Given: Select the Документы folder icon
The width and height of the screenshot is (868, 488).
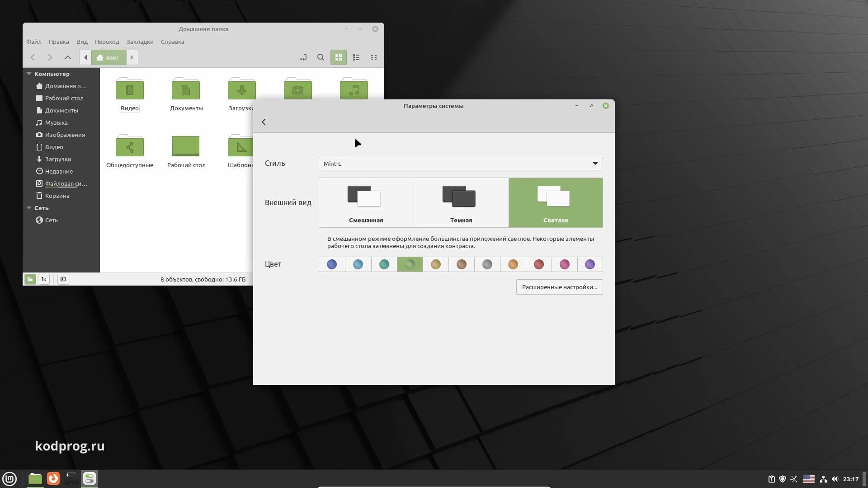Looking at the screenshot, I should click(186, 89).
